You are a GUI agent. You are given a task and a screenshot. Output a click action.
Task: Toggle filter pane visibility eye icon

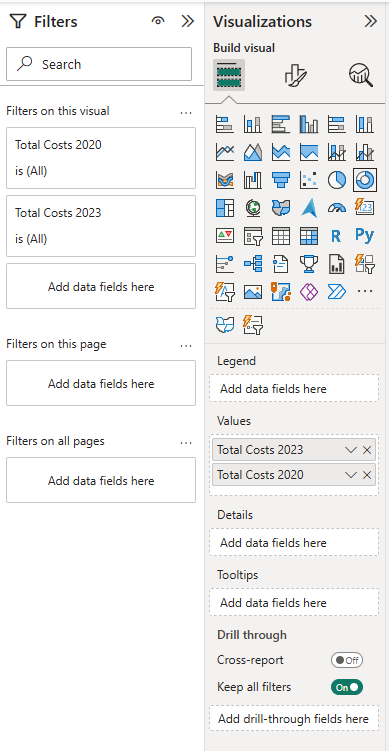(158, 21)
